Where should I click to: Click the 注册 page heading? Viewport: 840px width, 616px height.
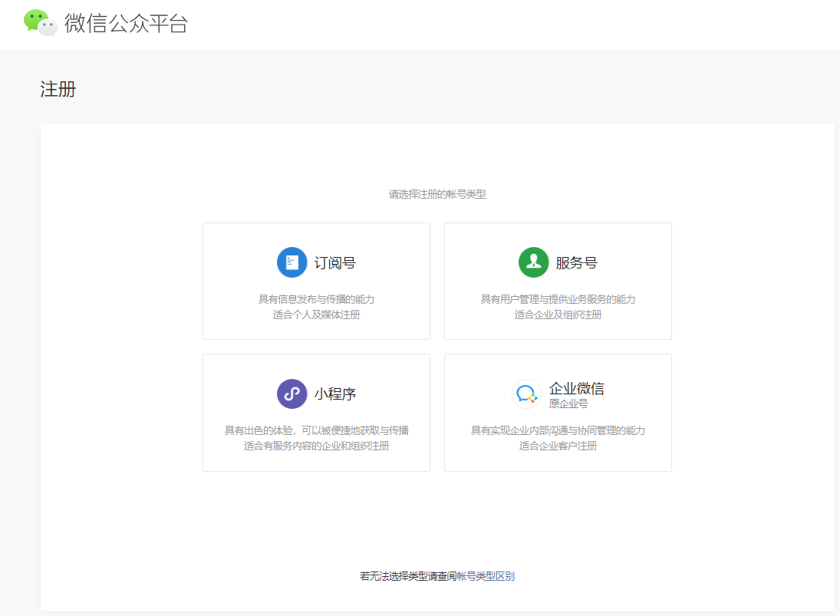[58, 90]
